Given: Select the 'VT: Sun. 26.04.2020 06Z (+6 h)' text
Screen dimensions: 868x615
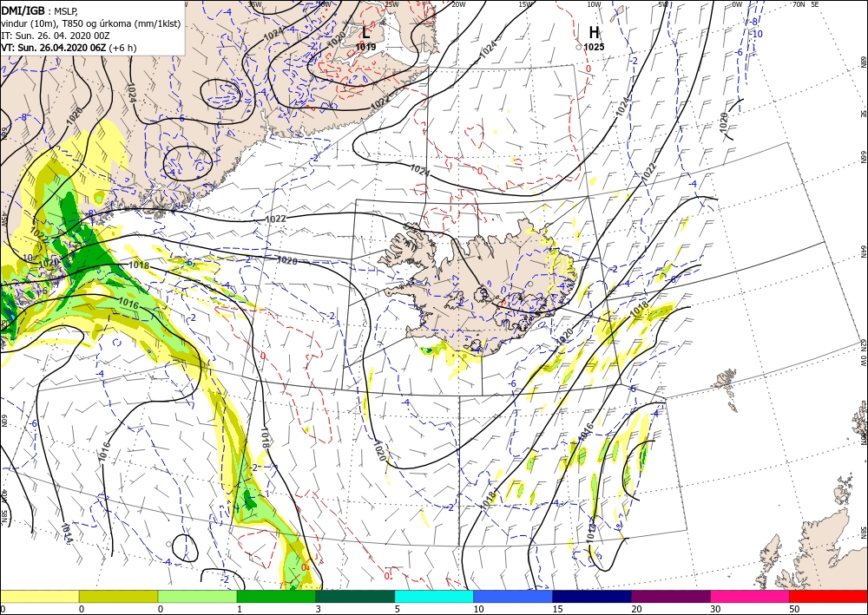Looking at the screenshot, I should point(69,48).
